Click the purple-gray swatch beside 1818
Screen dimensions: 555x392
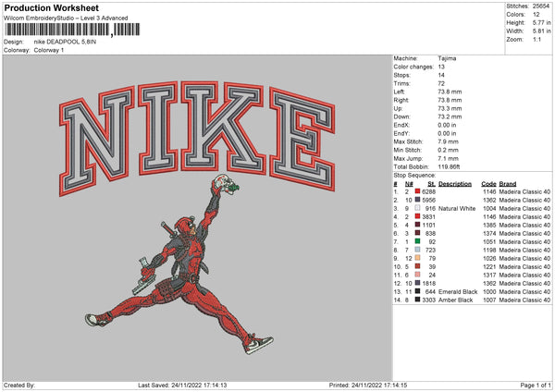pyautogui.click(x=418, y=283)
